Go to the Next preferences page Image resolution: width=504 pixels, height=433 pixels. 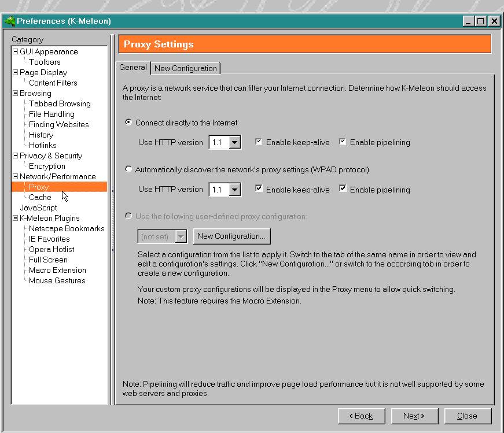(414, 416)
